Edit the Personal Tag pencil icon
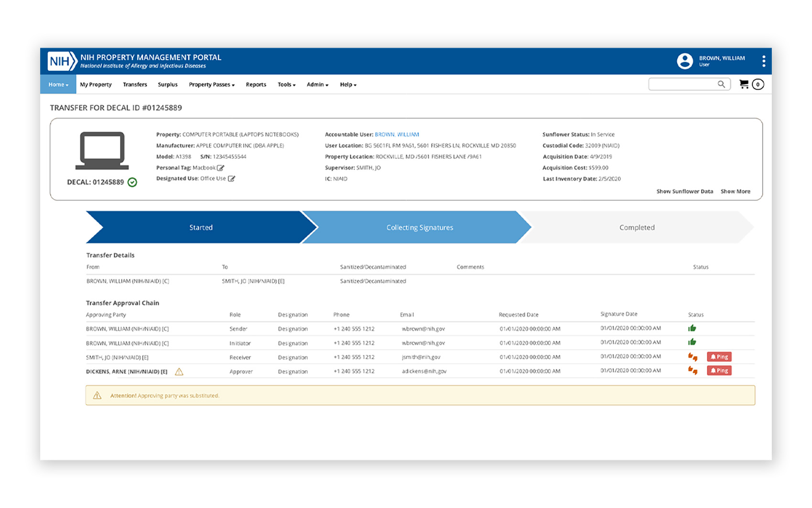 (220, 168)
